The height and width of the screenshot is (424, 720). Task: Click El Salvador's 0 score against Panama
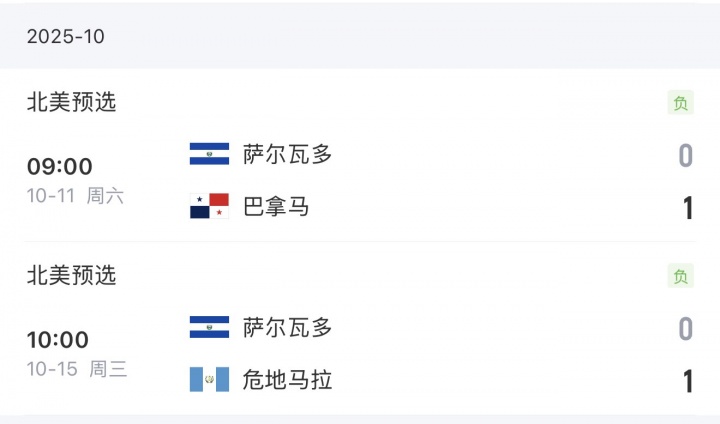pos(686,155)
